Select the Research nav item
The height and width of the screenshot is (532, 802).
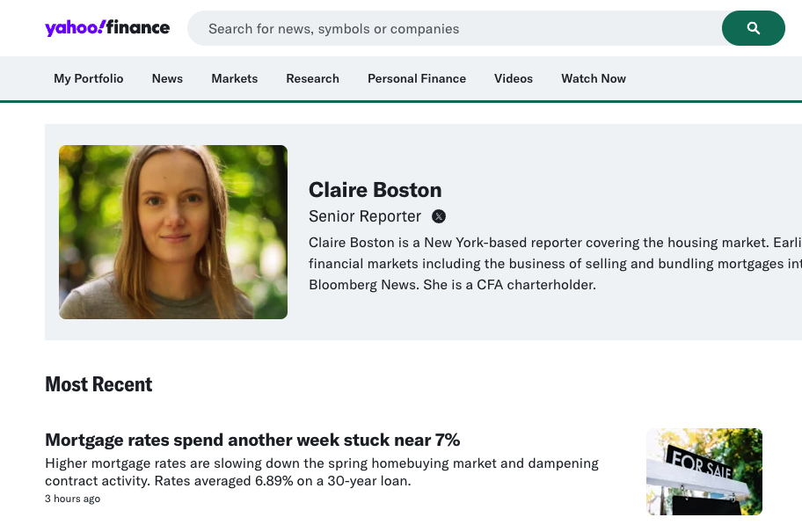[x=312, y=78]
